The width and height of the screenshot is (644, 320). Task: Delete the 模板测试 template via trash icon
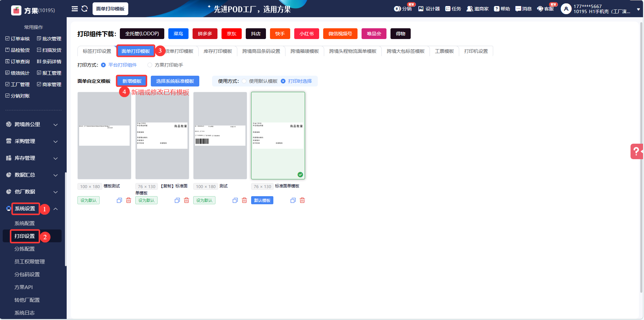[129, 201]
